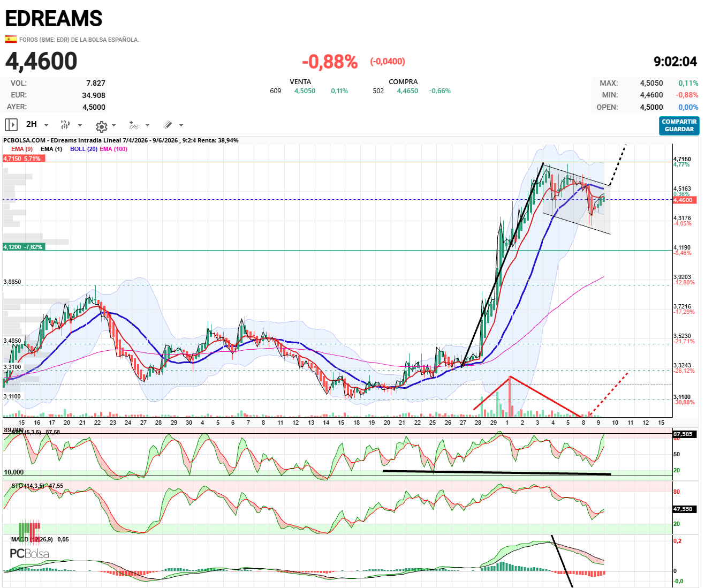Click the clock time 9:02:04
This screenshot has width=705, height=588.
click(676, 62)
